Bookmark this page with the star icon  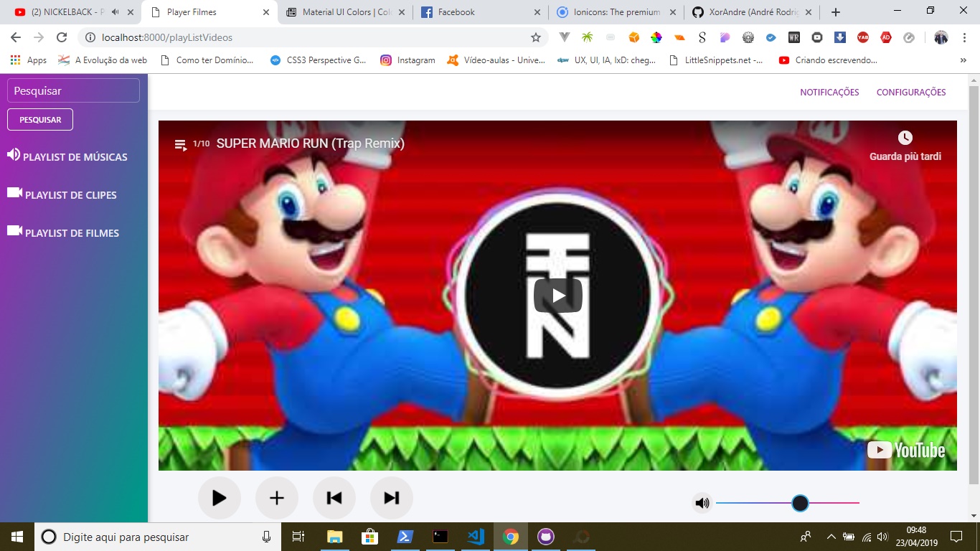coord(535,37)
